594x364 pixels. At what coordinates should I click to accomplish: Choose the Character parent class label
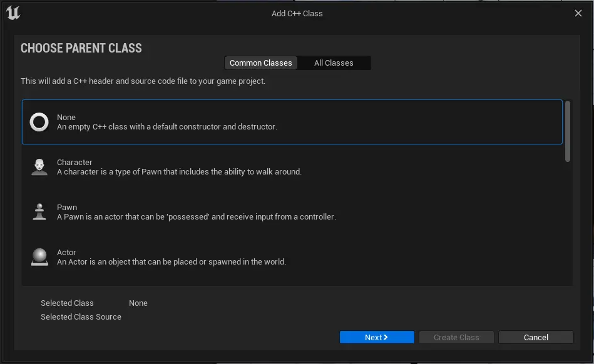pyautogui.click(x=74, y=162)
